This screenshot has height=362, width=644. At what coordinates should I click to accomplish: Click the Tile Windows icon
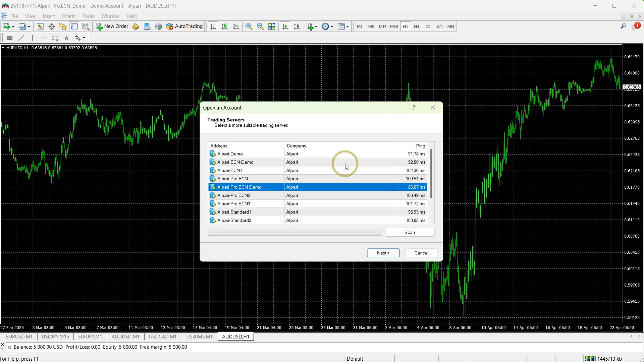click(272, 26)
